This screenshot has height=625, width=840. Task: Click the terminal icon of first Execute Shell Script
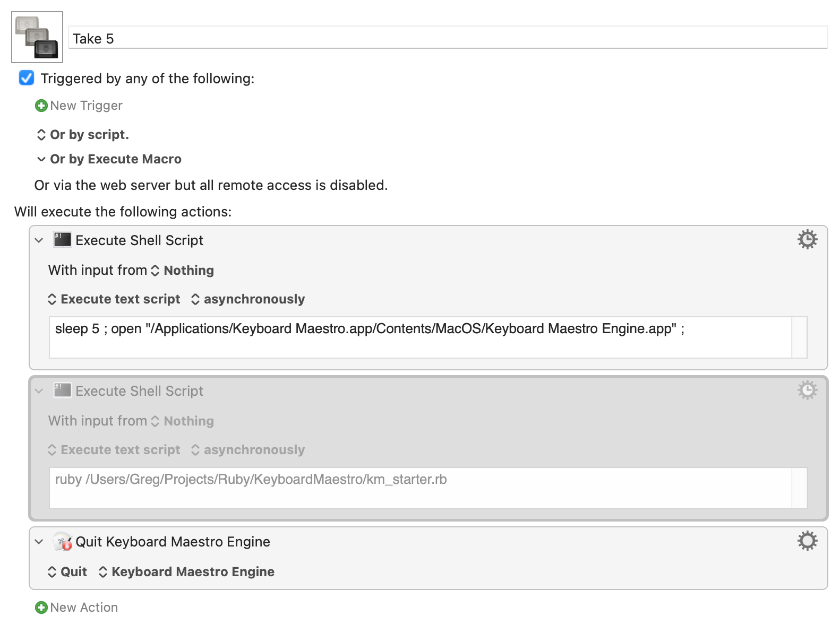click(x=62, y=240)
